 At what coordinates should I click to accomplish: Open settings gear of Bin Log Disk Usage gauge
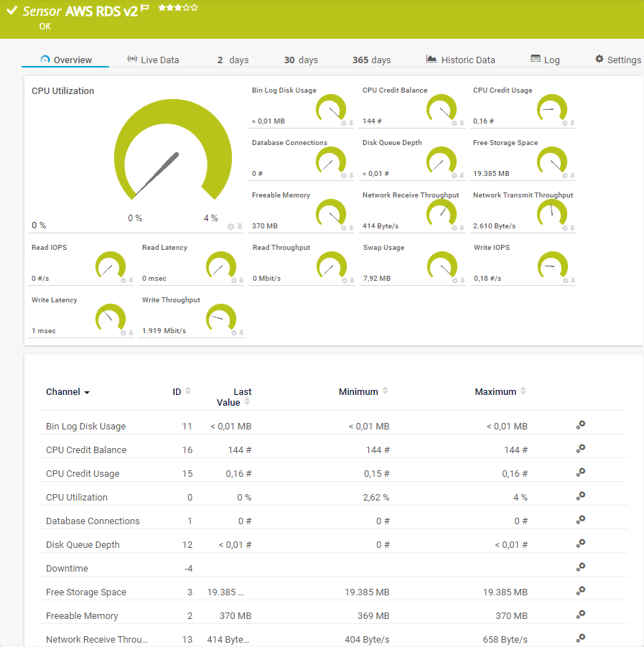tap(343, 124)
